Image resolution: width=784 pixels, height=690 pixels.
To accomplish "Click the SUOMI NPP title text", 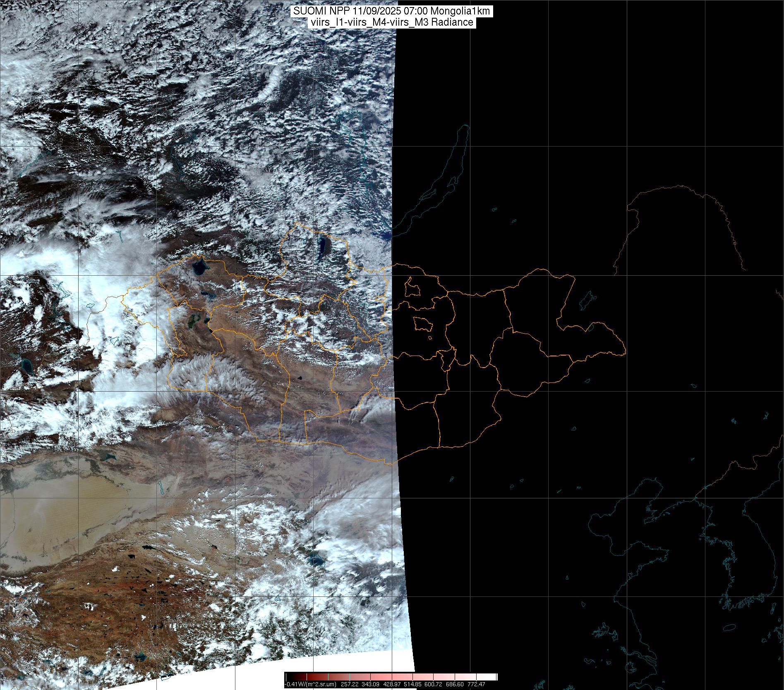I will click(392, 11).
